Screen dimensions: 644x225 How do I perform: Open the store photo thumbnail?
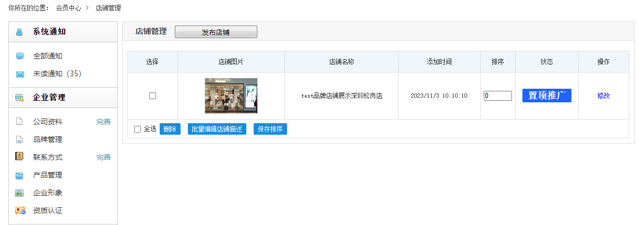[x=231, y=96]
